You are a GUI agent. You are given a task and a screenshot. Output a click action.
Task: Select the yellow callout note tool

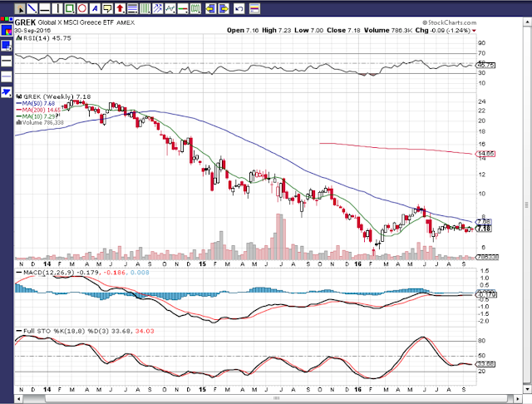pos(107,8)
